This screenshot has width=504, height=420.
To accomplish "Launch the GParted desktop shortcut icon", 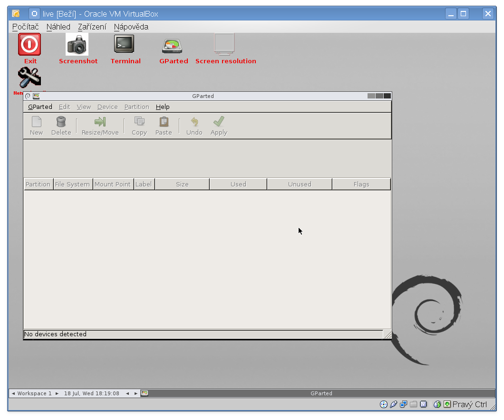I will tap(172, 46).
